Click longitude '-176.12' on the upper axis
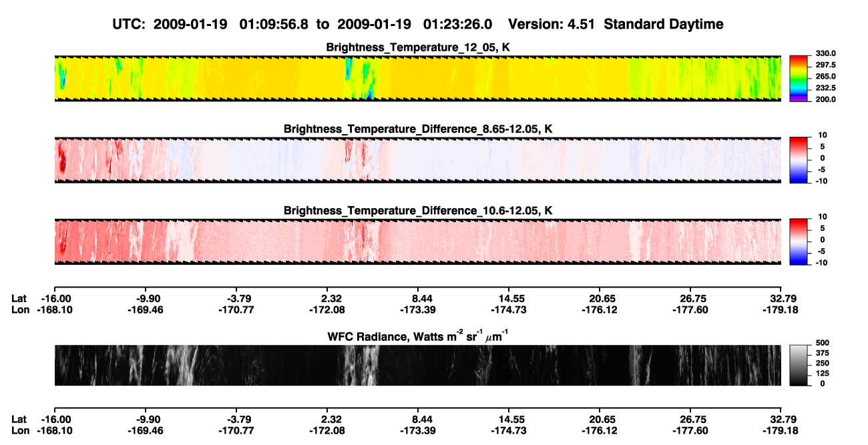The height and width of the screenshot is (445, 868). (600, 310)
